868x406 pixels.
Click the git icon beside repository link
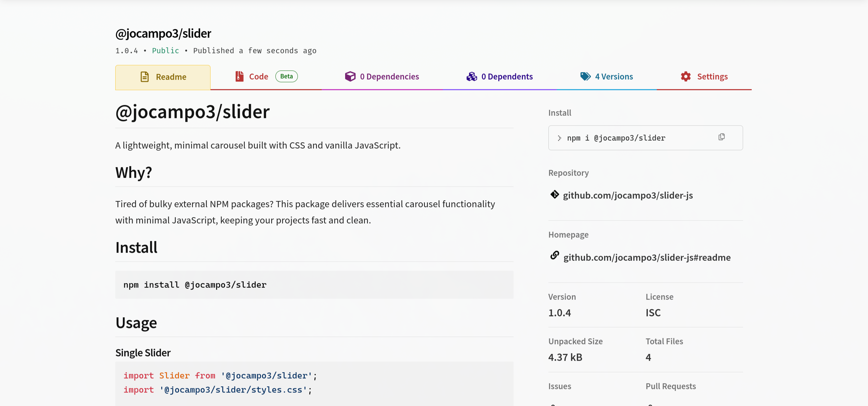(554, 194)
